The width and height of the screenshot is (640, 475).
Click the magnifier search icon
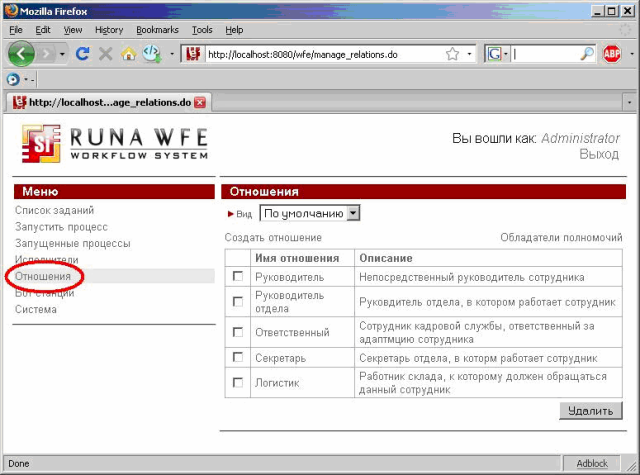tap(587, 54)
